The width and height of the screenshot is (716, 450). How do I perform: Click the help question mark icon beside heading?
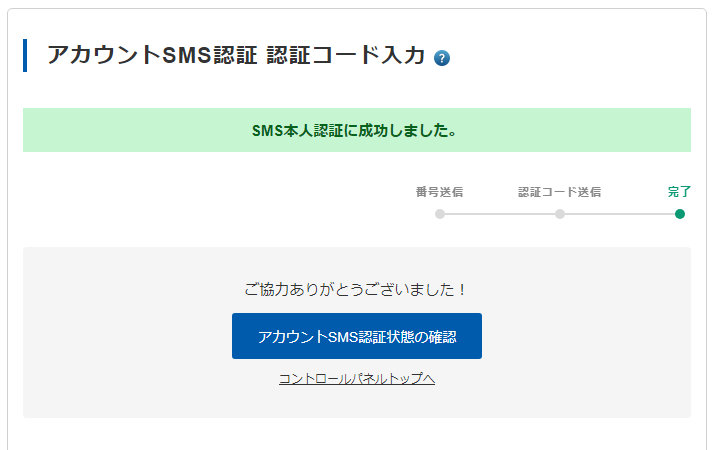442,58
